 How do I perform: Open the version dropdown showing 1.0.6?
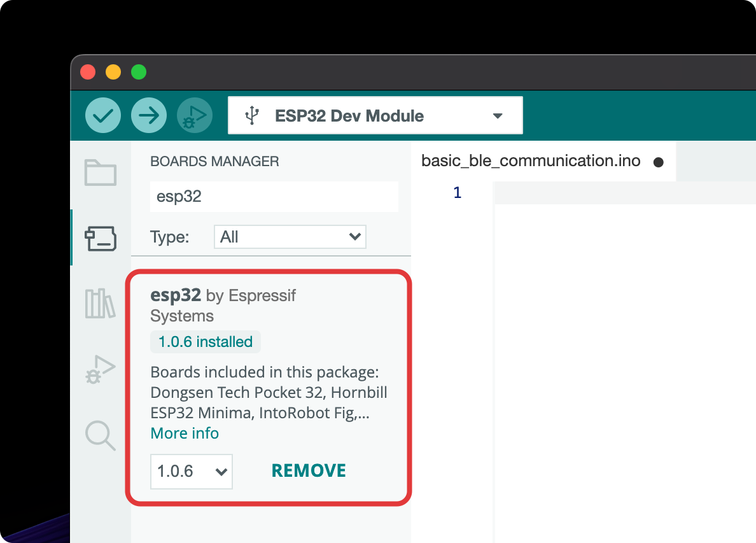point(191,471)
